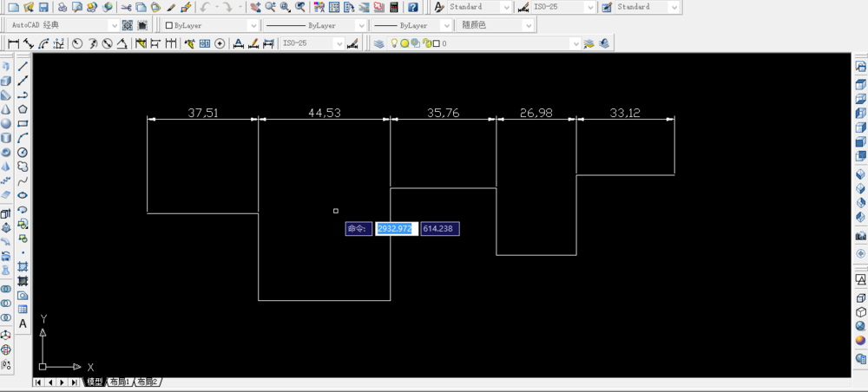Select the 26.98 dimension text

[536, 113]
